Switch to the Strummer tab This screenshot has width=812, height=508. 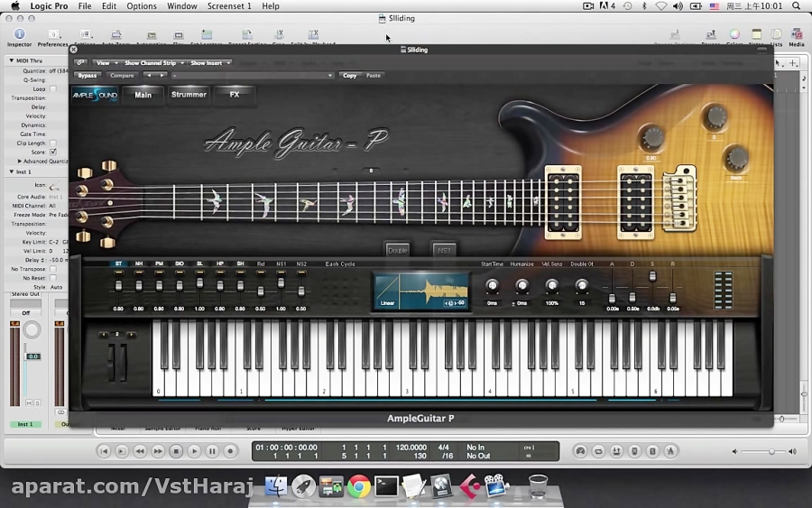[189, 95]
